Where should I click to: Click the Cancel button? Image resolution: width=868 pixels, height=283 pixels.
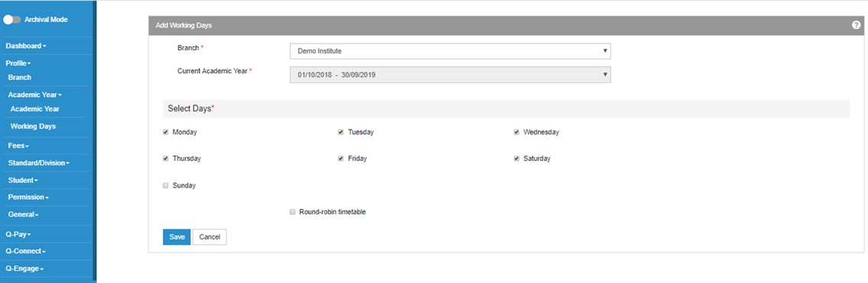pyautogui.click(x=210, y=236)
